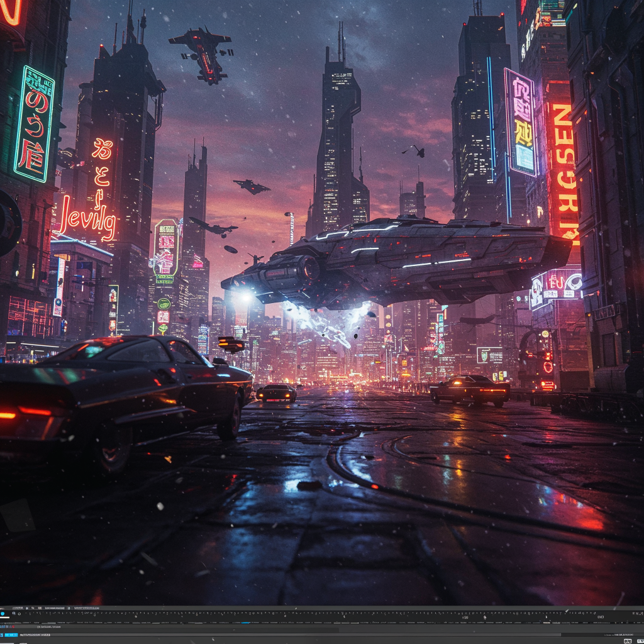Click the horizontal scrollbar at the bottom
The width and height of the screenshot is (644, 644).
pyautogui.click(x=522, y=635)
